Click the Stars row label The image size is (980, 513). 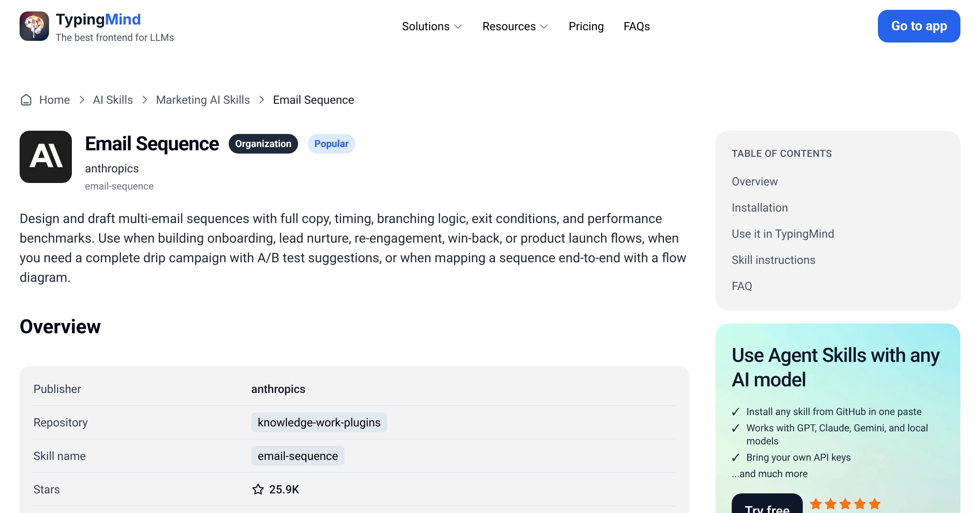click(x=47, y=489)
